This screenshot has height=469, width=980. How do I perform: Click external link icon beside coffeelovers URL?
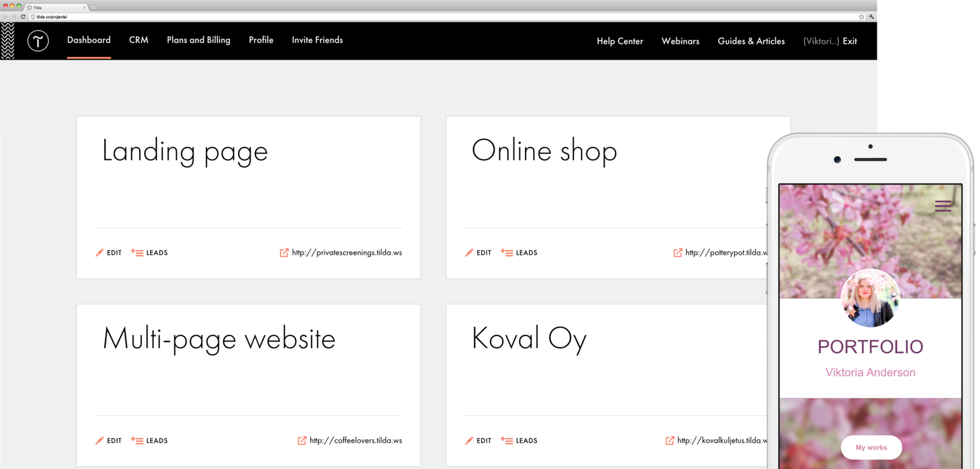302,440
